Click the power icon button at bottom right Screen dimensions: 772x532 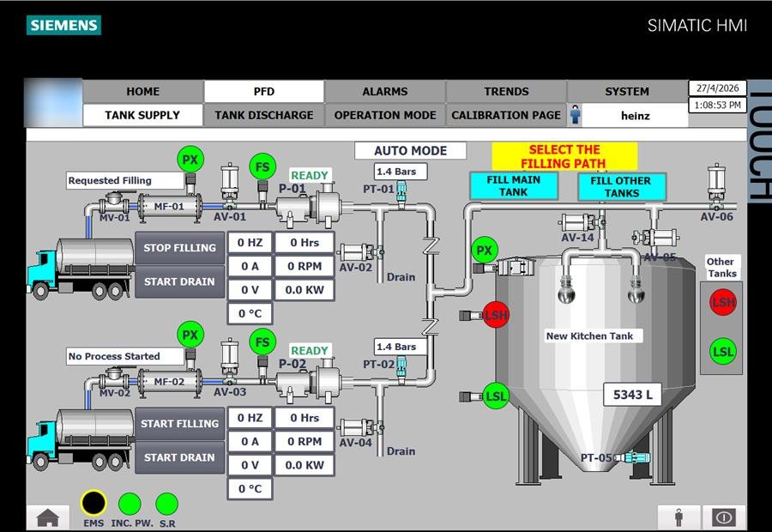pos(724,517)
